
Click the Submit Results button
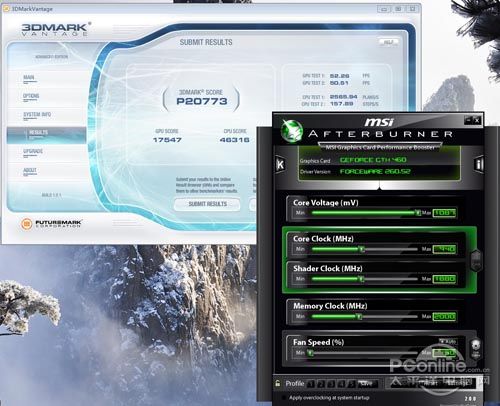tap(207, 204)
